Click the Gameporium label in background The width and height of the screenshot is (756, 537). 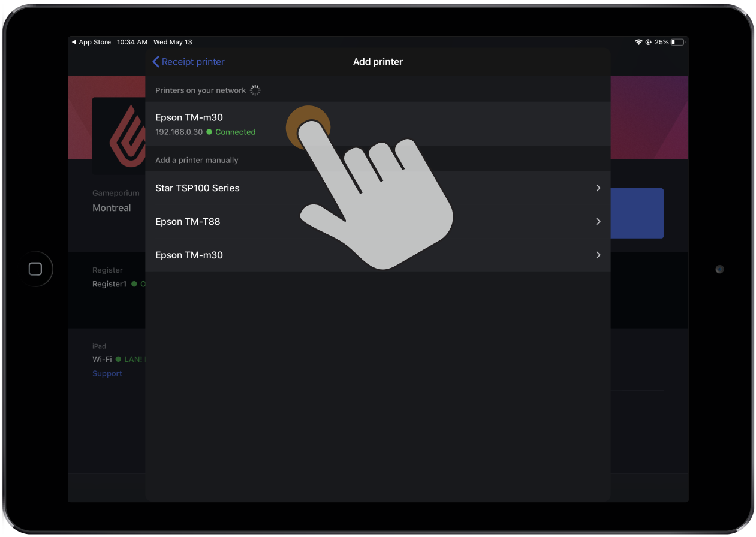pyautogui.click(x=116, y=193)
